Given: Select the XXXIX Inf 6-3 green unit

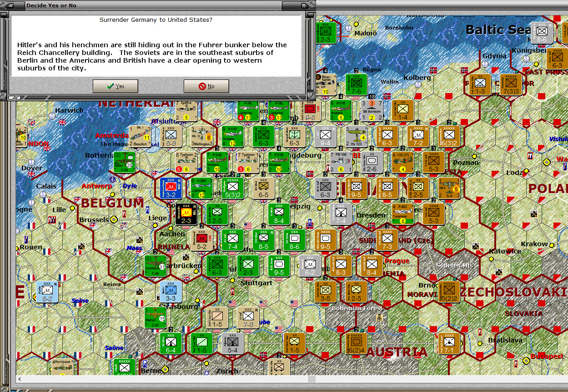Looking at the screenshot, I should [263, 137].
